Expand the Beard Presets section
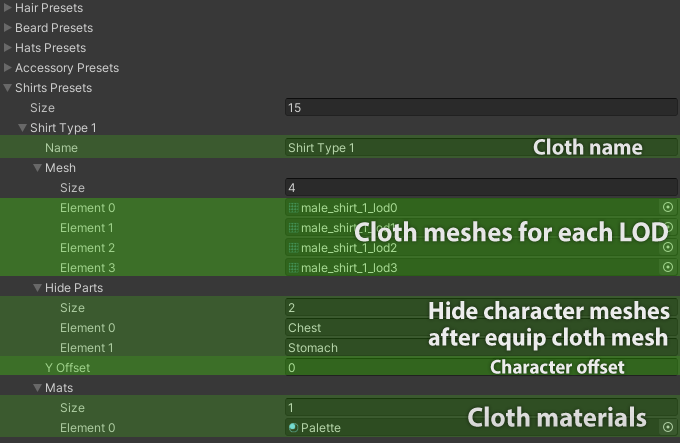 tap(8, 28)
